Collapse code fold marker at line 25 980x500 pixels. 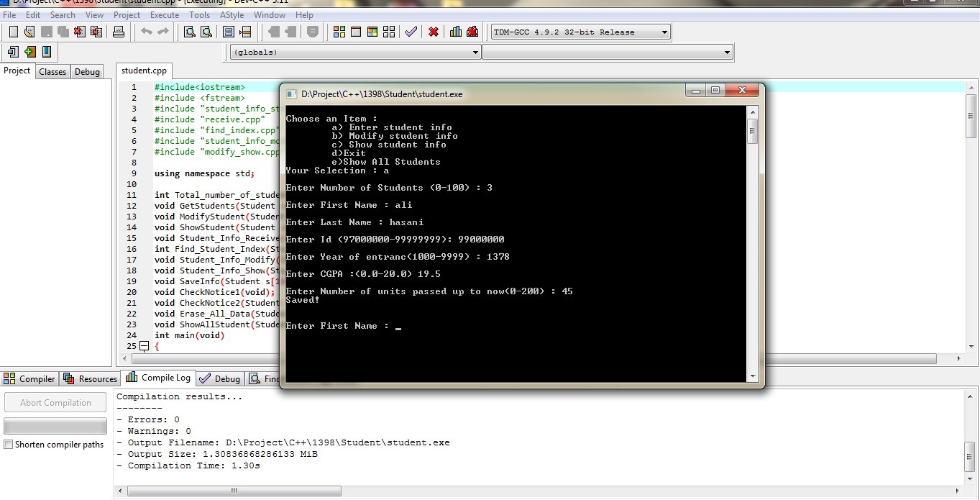coord(144,346)
